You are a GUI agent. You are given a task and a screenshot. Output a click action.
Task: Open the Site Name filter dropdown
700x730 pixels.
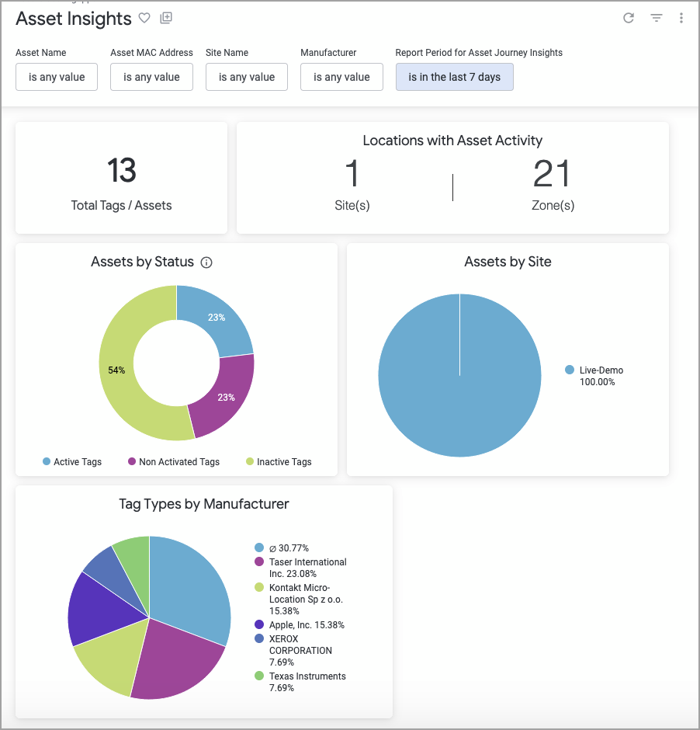pyautogui.click(x=247, y=77)
